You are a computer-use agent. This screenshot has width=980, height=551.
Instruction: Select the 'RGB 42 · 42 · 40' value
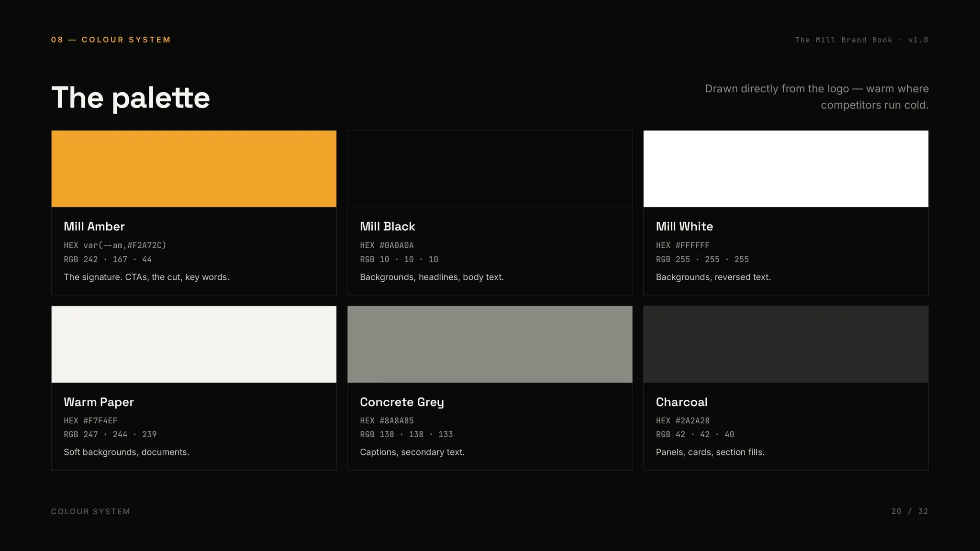695,434
